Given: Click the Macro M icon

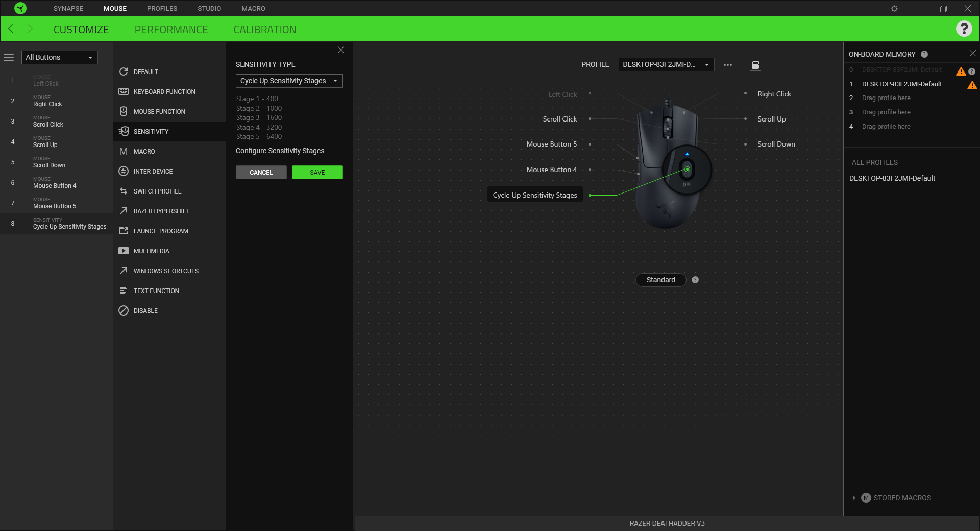Looking at the screenshot, I should pyautogui.click(x=124, y=151).
